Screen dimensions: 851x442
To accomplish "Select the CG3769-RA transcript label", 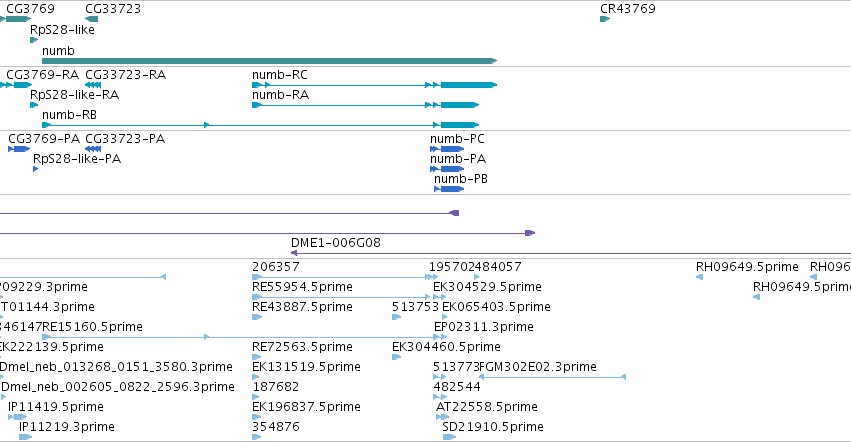I will click(x=42, y=74).
